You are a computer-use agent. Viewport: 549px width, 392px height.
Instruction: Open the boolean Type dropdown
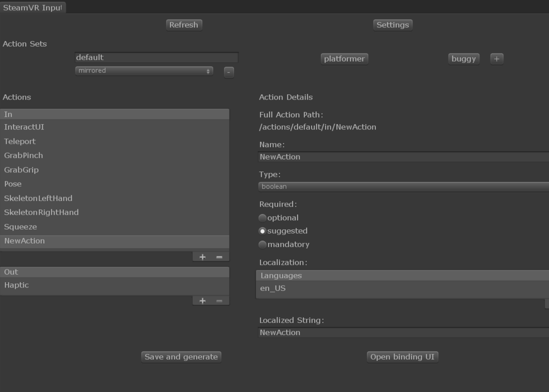404,187
